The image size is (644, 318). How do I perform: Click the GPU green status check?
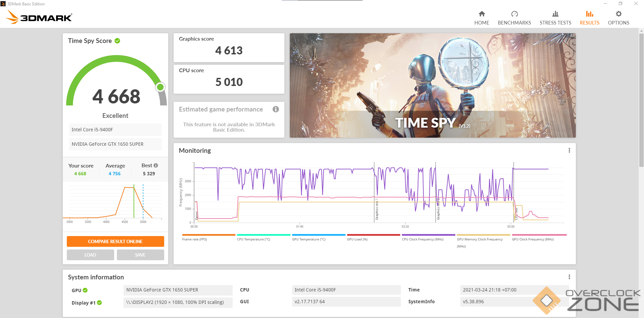point(85,290)
